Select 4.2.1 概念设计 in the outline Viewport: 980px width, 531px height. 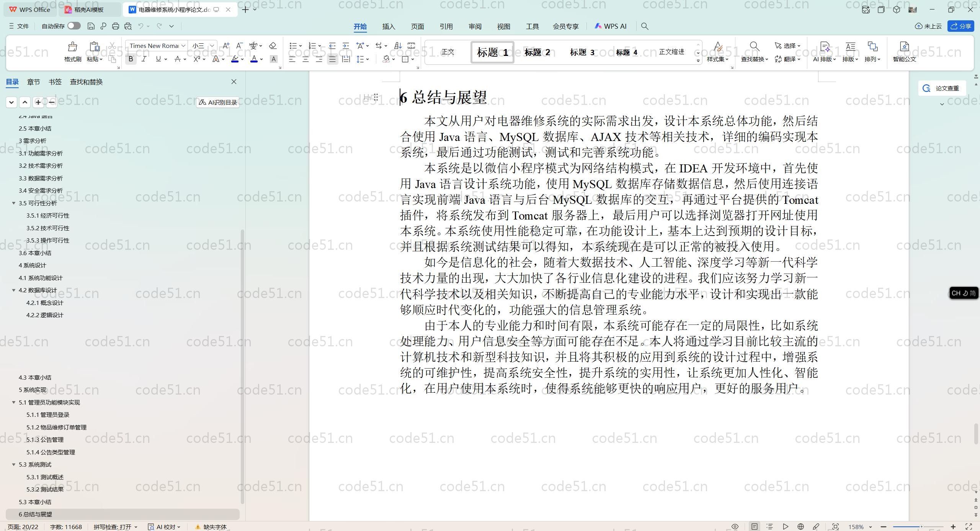46,303
